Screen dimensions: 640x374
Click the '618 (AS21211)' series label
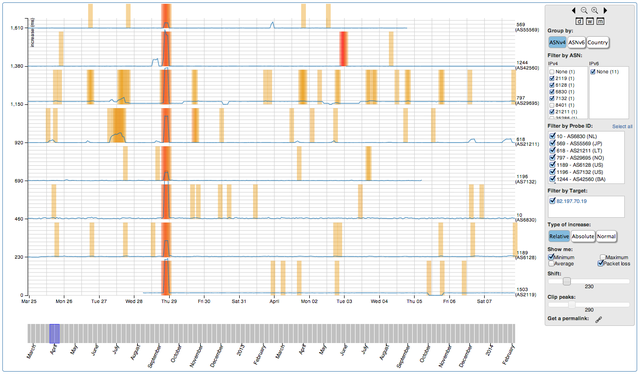pyautogui.click(x=527, y=142)
